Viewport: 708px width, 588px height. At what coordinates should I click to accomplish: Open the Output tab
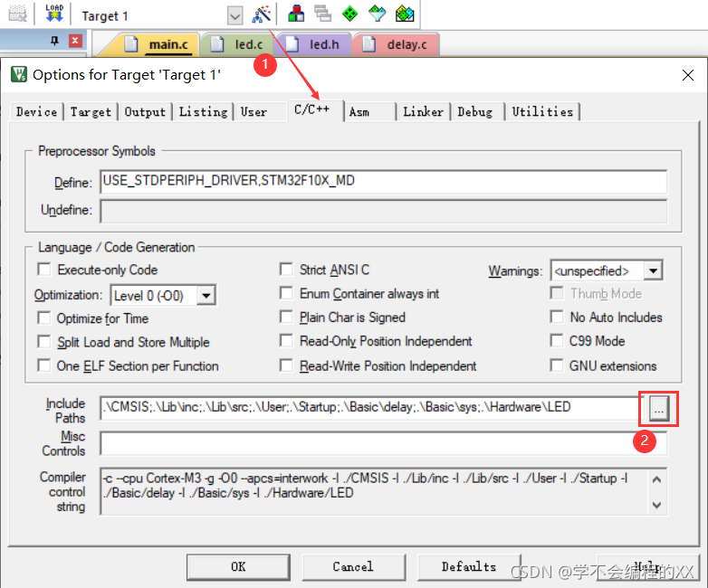point(145,111)
